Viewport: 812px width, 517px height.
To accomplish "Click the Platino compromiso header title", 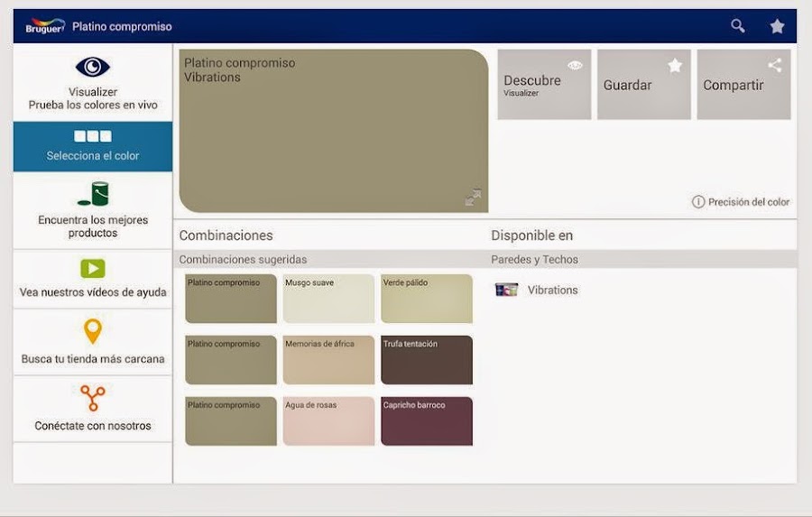I will 122,26.
